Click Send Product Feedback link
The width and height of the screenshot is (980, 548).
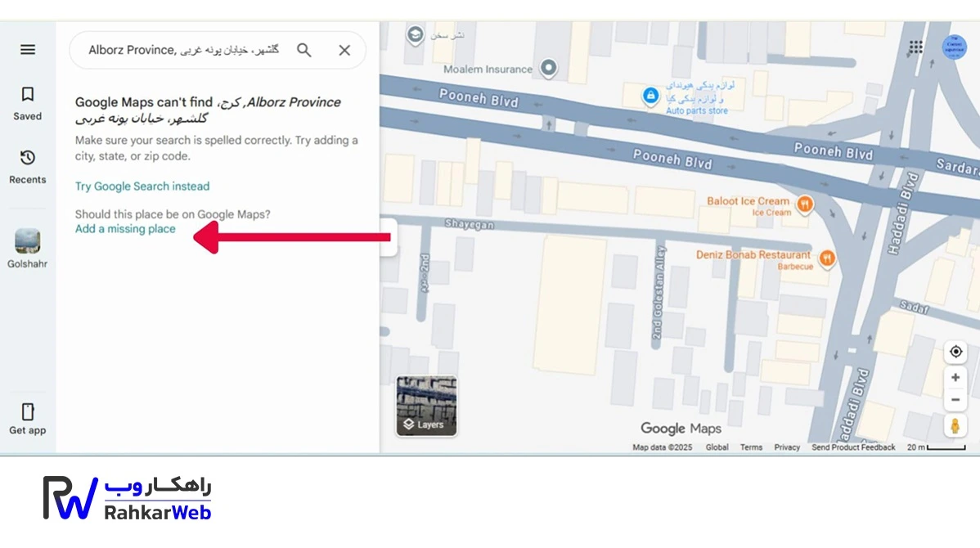pos(853,447)
